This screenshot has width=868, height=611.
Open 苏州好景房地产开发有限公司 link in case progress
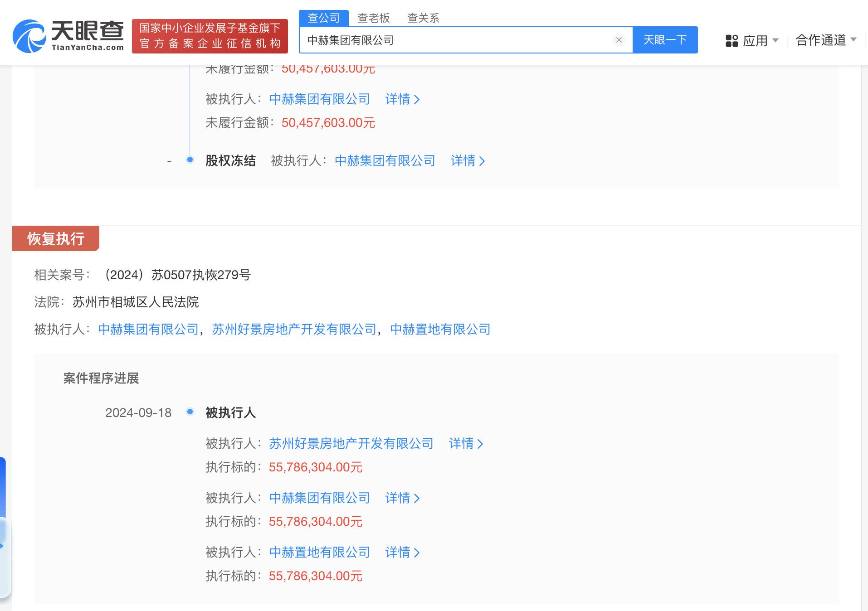(351, 443)
